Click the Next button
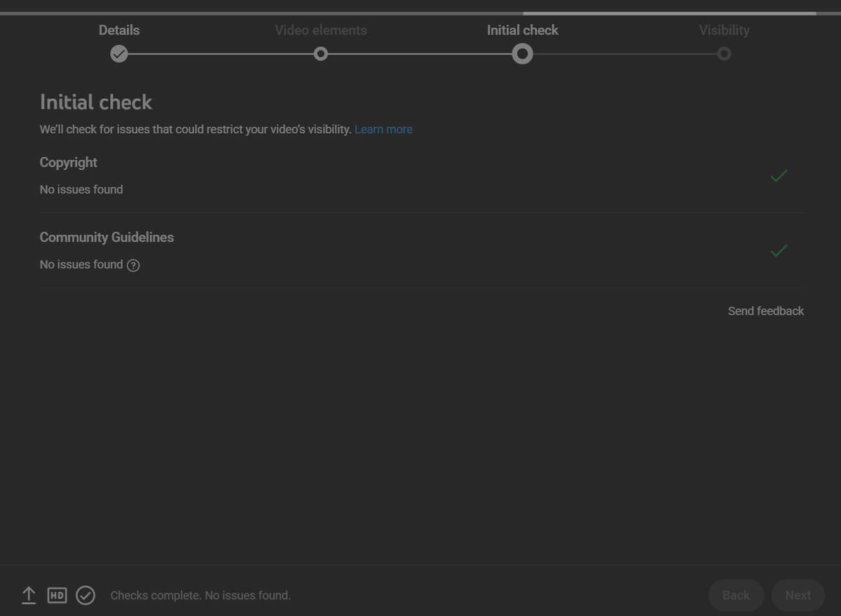Screen dimensions: 841x616 [x=798, y=595]
